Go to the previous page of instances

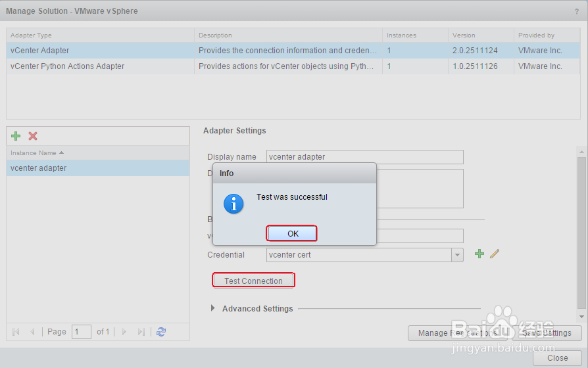[x=32, y=332]
